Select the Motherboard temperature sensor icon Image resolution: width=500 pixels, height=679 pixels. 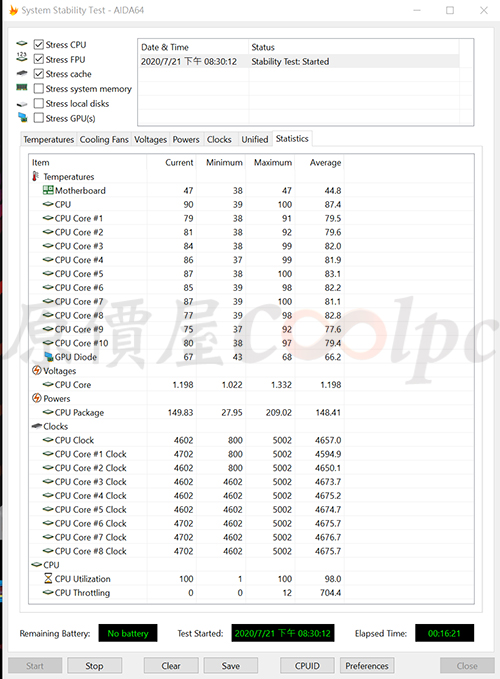click(48, 190)
